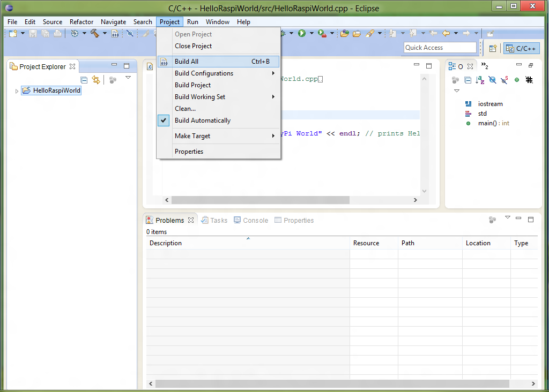
Task: Open the Navigate menu
Action: click(x=114, y=21)
